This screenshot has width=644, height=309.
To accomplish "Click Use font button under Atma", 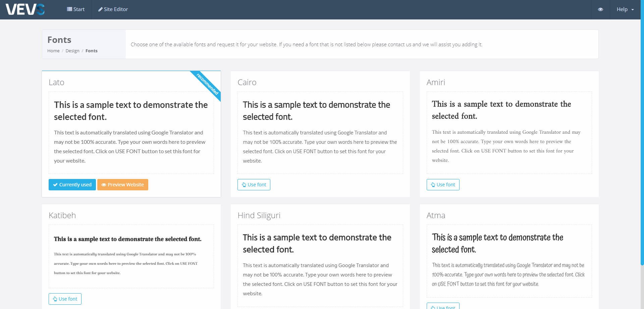I will (443, 307).
